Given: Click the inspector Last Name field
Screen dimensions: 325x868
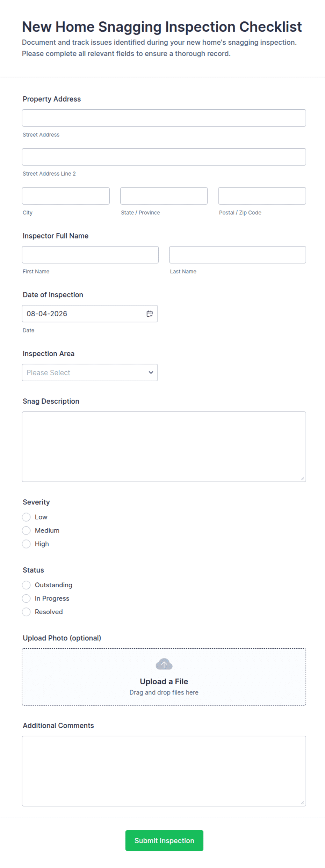Looking at the screenshot, I should click(x=238, y=255).
